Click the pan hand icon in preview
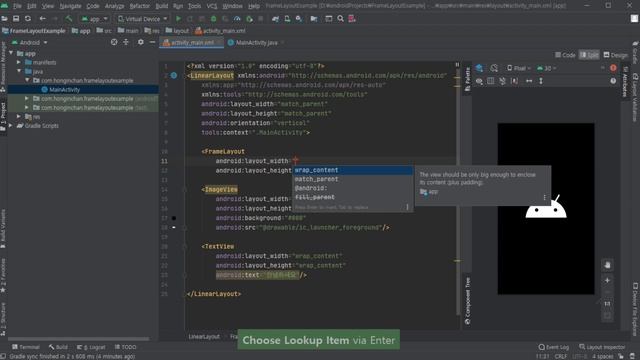 tap(607, 265)
